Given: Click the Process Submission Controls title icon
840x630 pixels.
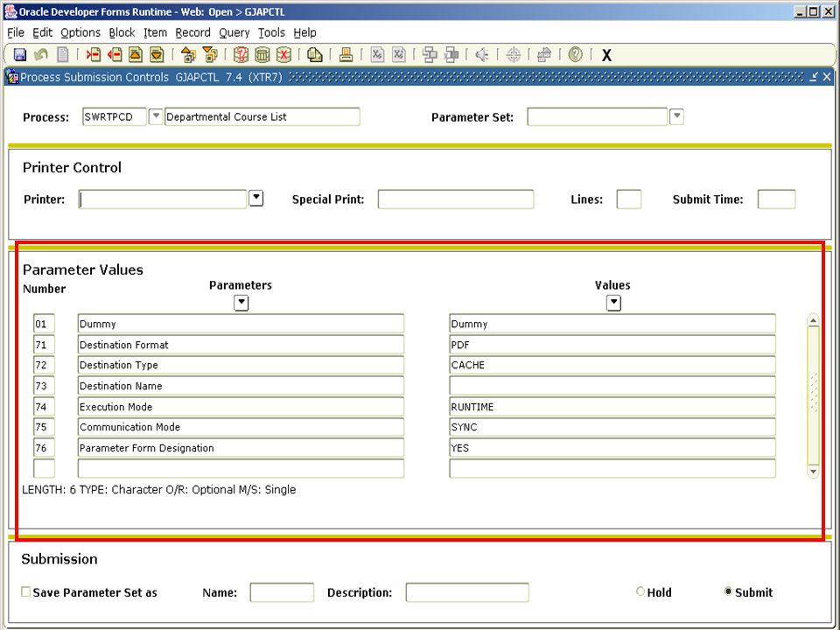Looking at the screenshot, I should (11, 77).
